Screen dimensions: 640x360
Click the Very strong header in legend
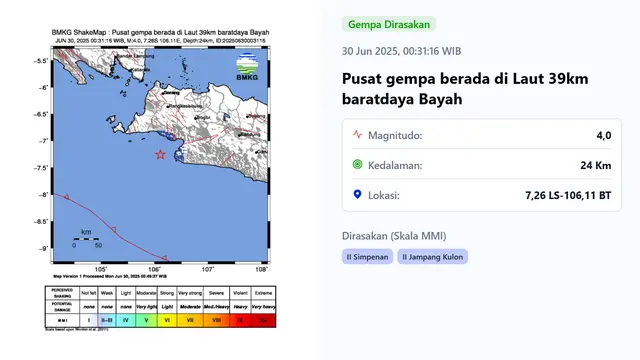[x=190, y=293]
